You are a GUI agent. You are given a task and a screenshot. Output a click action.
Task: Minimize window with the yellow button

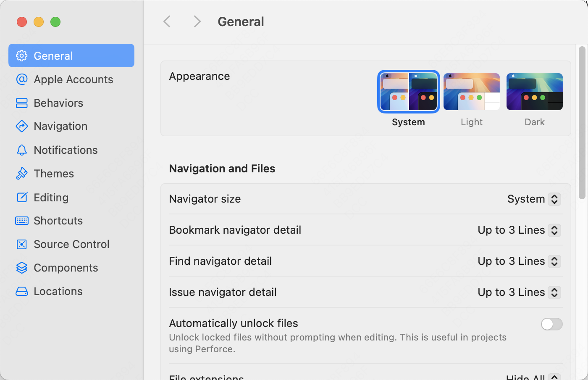39,21
